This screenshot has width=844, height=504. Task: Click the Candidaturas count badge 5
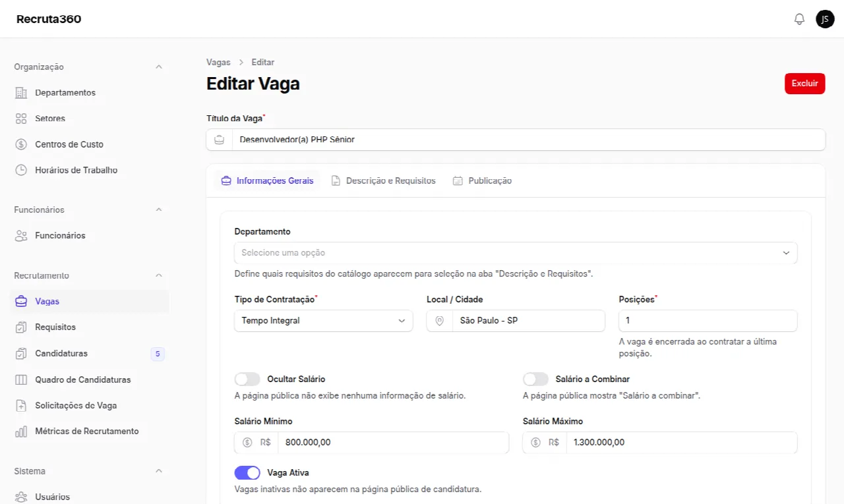coord(158,354)
